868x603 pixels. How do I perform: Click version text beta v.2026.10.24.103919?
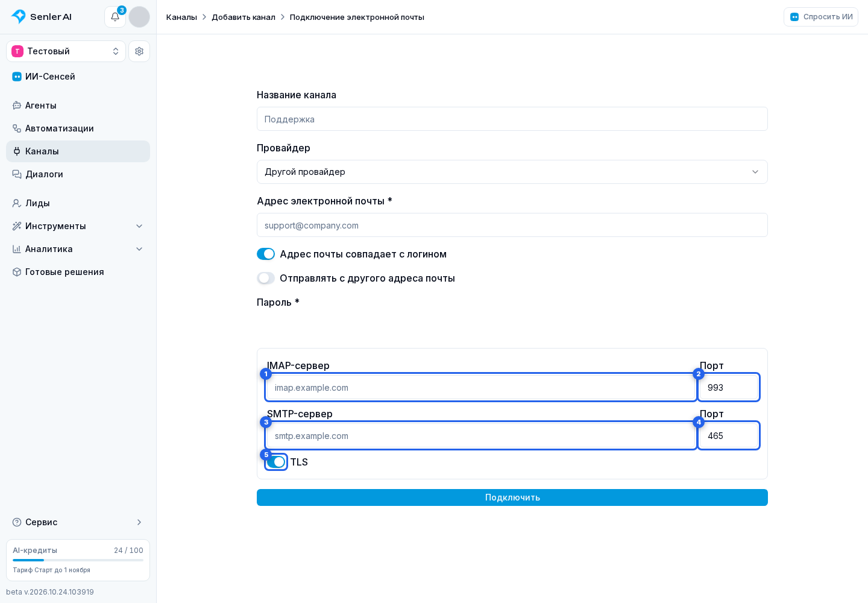50,592
